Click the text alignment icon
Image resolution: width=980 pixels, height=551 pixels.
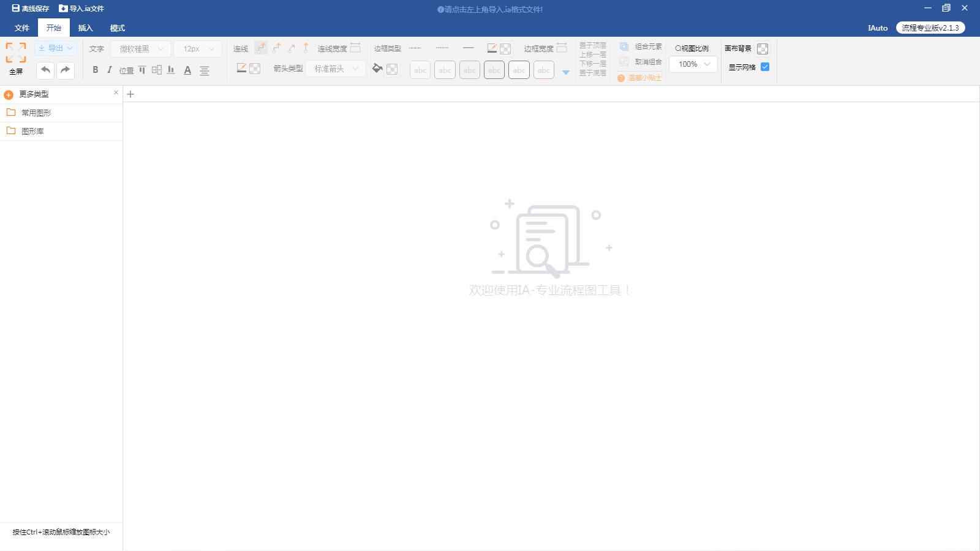click(x=205, y=70)
